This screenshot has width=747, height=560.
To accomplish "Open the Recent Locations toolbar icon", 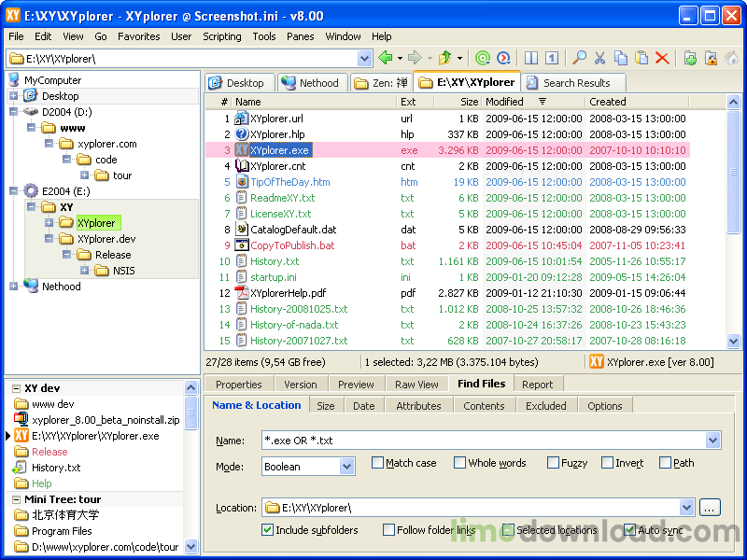I will point(503,58).
